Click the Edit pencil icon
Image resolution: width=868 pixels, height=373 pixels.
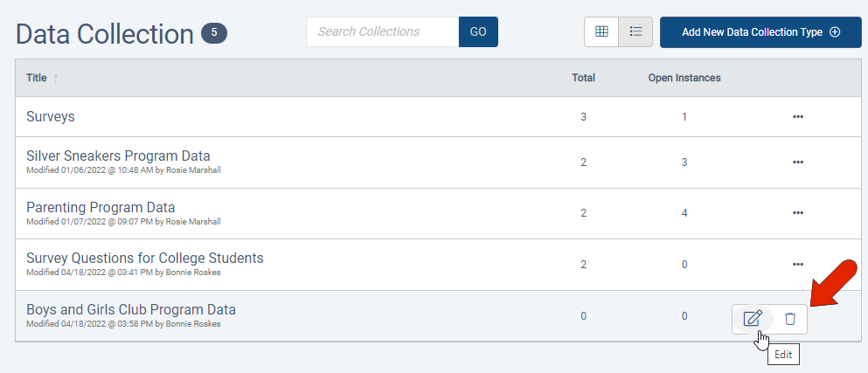click(x=752, y=318)
